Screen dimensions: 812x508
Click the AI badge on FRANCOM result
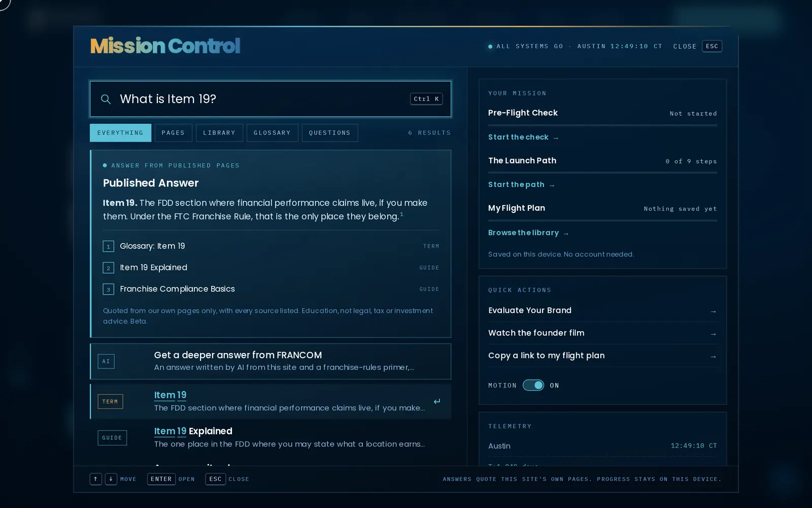(106, 361)
